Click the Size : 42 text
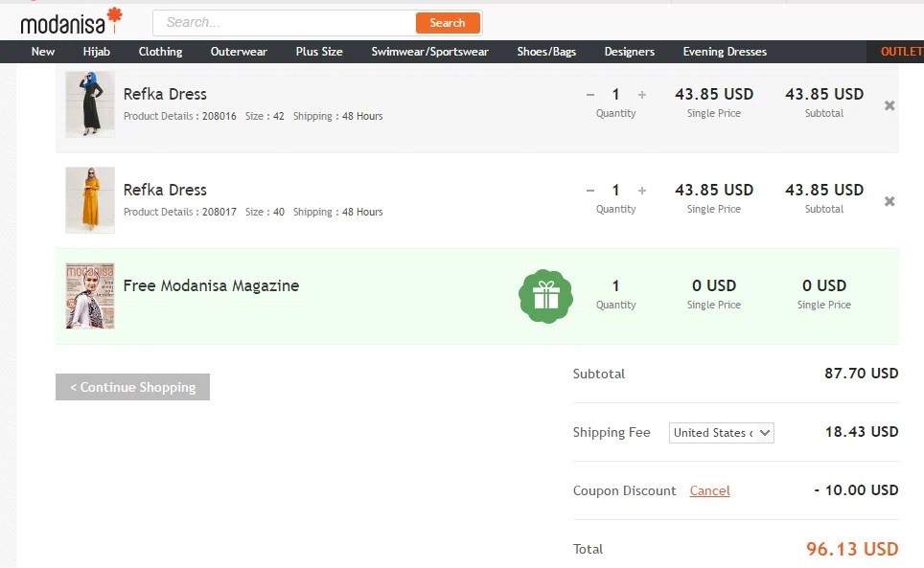The height and width of the screenshot is (568, 924). tap(265, 116)
